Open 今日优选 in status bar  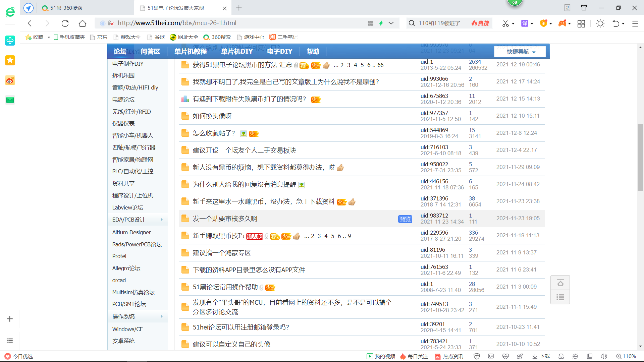click(19, 356)
